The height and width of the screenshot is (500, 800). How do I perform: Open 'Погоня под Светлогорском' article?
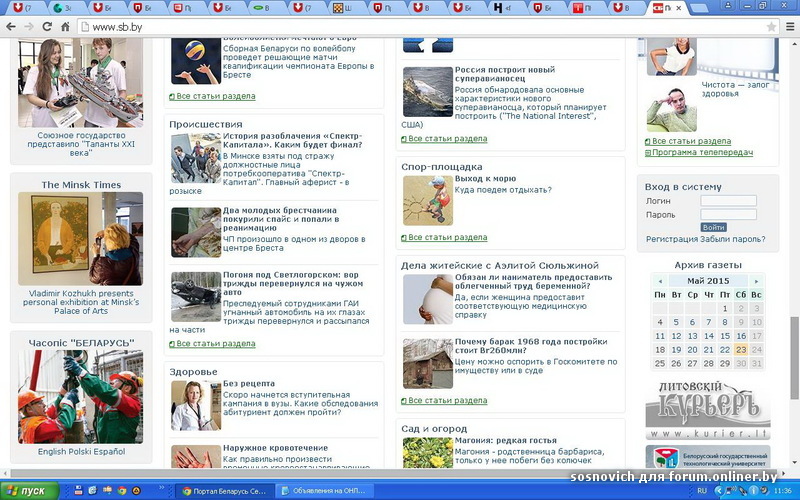pos(293,283)
